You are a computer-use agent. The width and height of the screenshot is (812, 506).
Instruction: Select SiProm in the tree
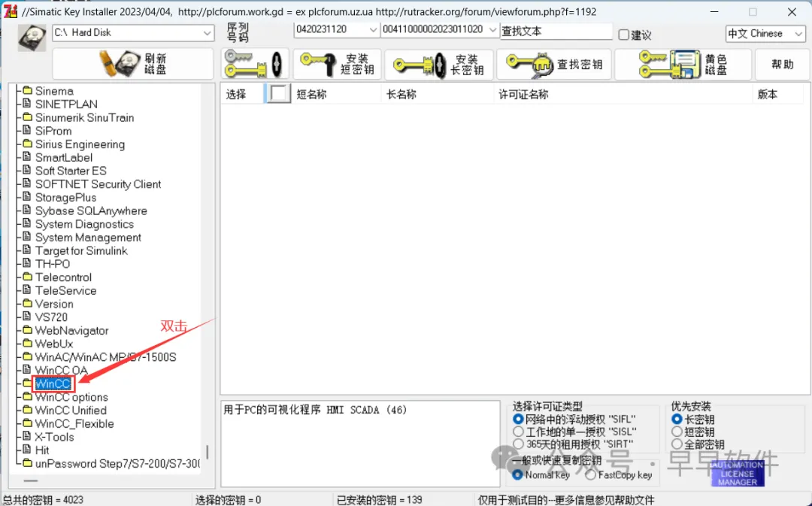pos(53,131)
